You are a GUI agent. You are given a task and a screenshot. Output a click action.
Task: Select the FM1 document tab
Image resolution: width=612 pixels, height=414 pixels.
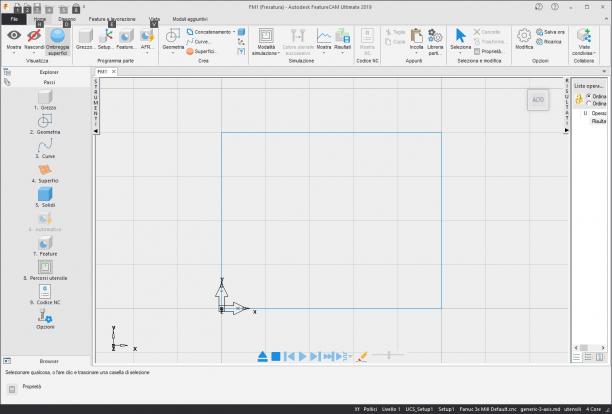[x=102, y=72]
